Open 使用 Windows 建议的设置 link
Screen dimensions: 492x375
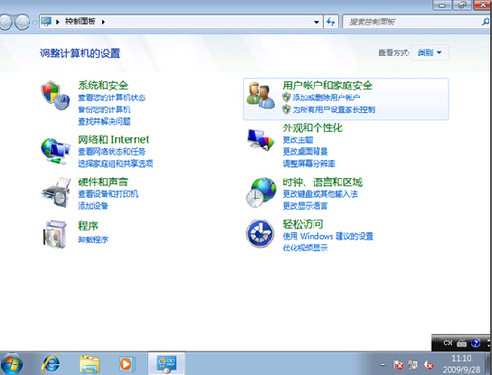click(328, 236)
